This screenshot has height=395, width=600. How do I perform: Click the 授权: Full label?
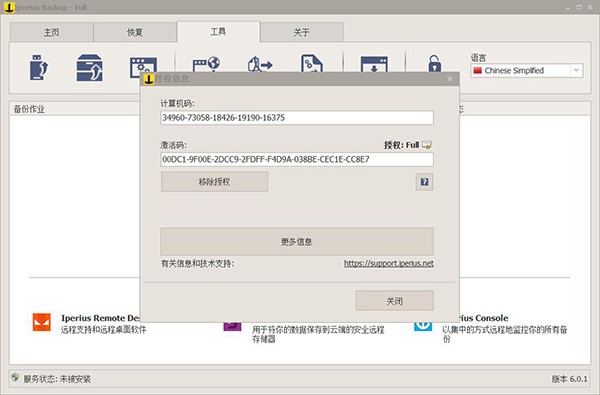click(401, 145)
